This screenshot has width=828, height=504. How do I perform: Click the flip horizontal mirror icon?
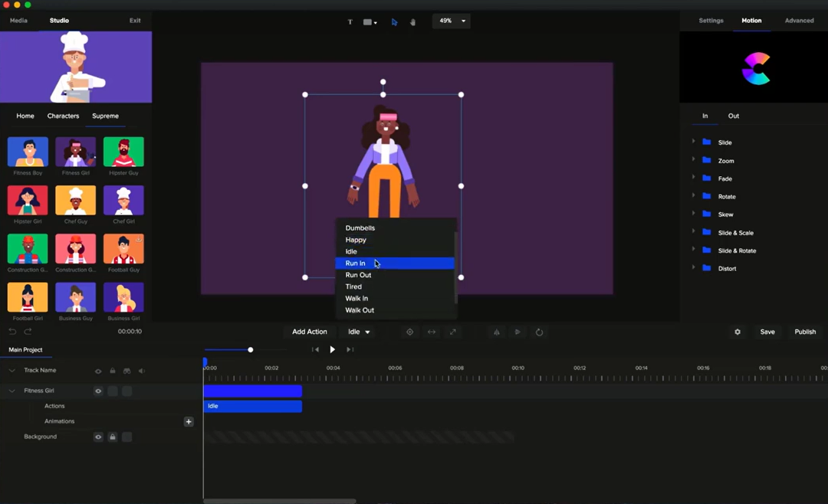(496, 332)
